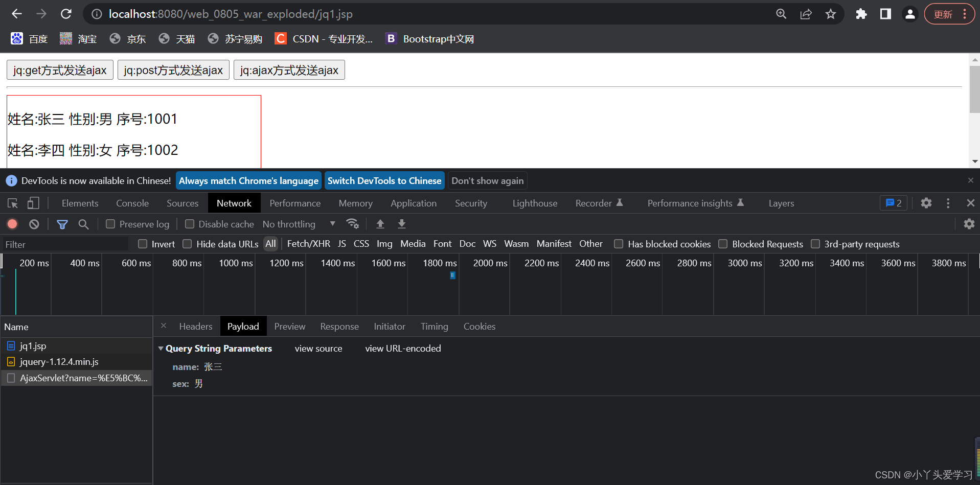Activate the inspect element picker
Screen dimensions: 980x485
pyautogui.click(x=13, y=203)
